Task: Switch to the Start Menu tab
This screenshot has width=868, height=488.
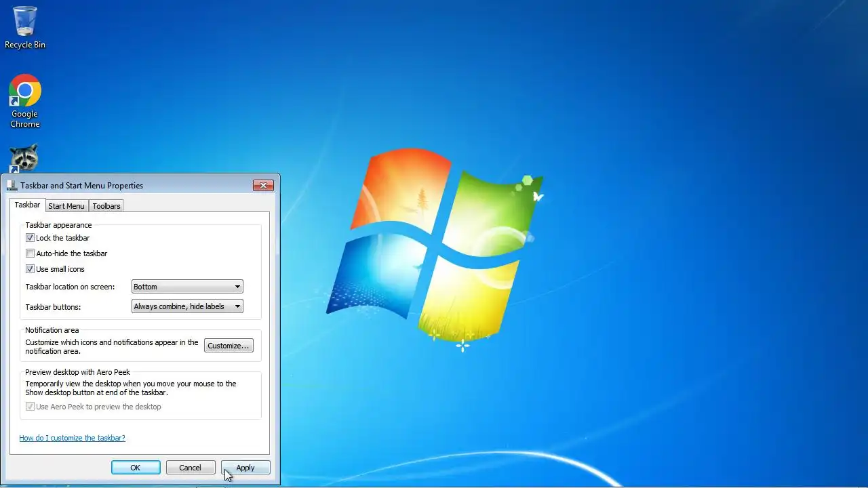Action: point(66,206)
